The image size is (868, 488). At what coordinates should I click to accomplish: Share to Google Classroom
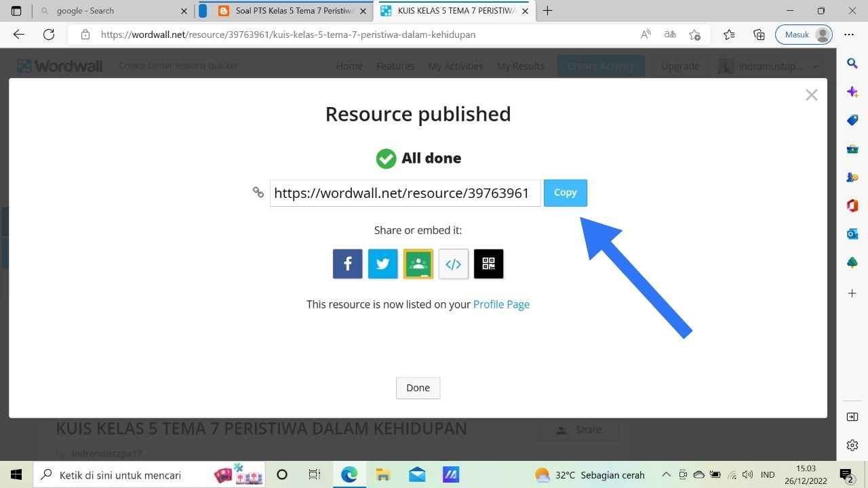click(418, 264)
